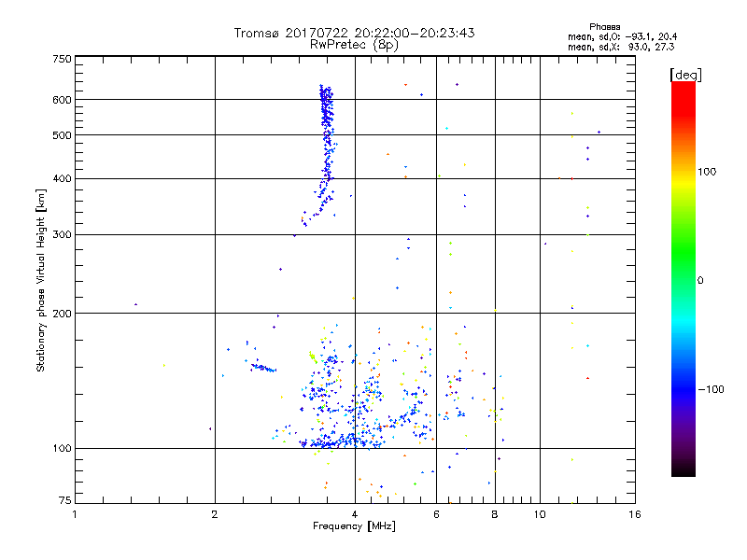Click the x-axis tick label '10'
Screen dimensions: 747x560
(540, 514)
